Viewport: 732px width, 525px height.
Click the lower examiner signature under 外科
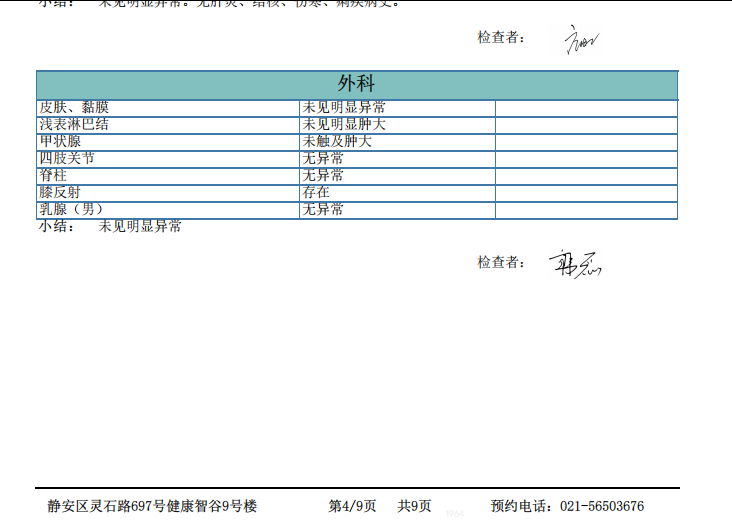tap(575, 265)
